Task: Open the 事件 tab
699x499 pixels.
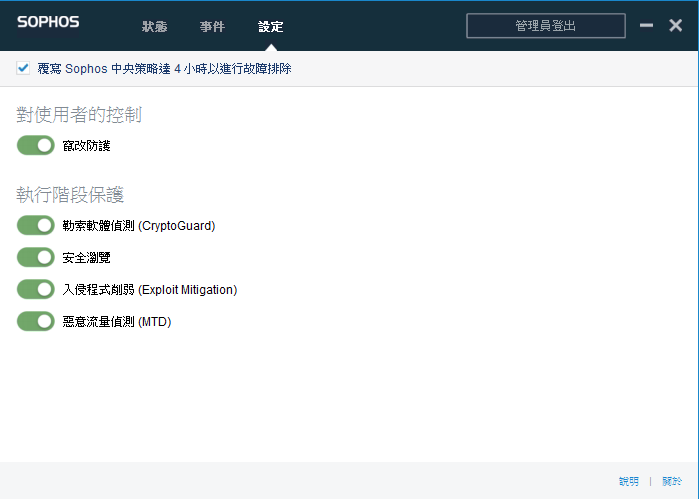Action: [212, 26]
